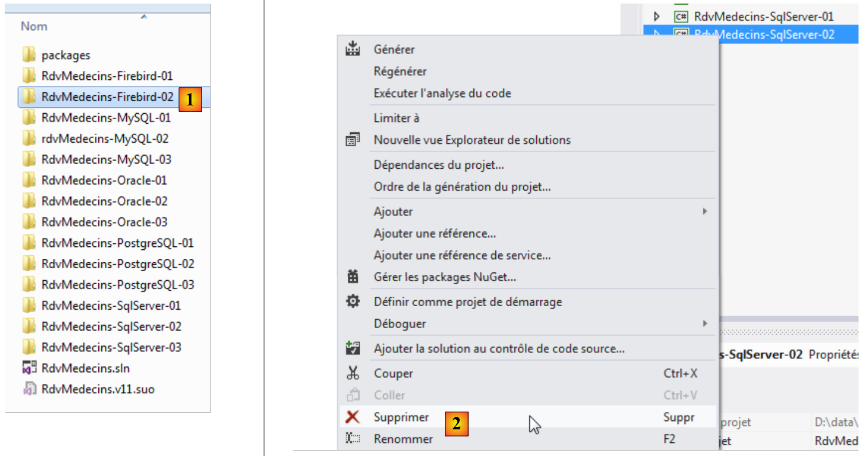Screen dimensions: 868x456
Task: Click the Nouvelle vue Explorateur de solutions icon
Action: [353, 140]
